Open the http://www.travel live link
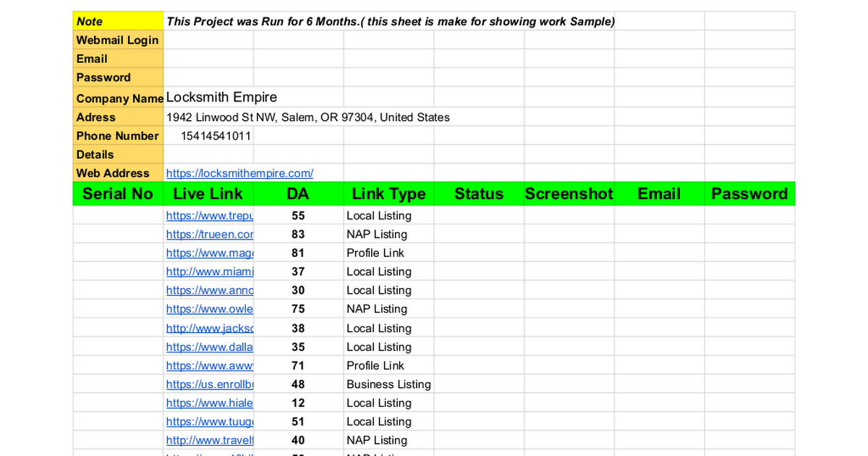Screen dimensions: 868x456 pyautogui.click(x=210, y=441)
